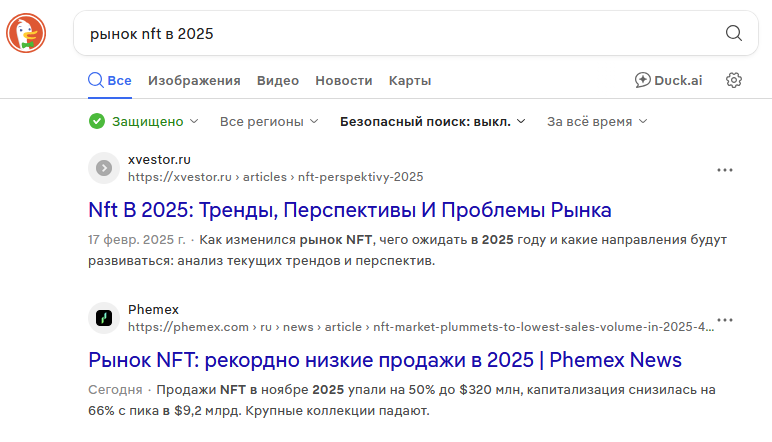772x442 pixels.
Task: Click the xvestor.com article URL breadcrumb
Action: tap(275, 177)
